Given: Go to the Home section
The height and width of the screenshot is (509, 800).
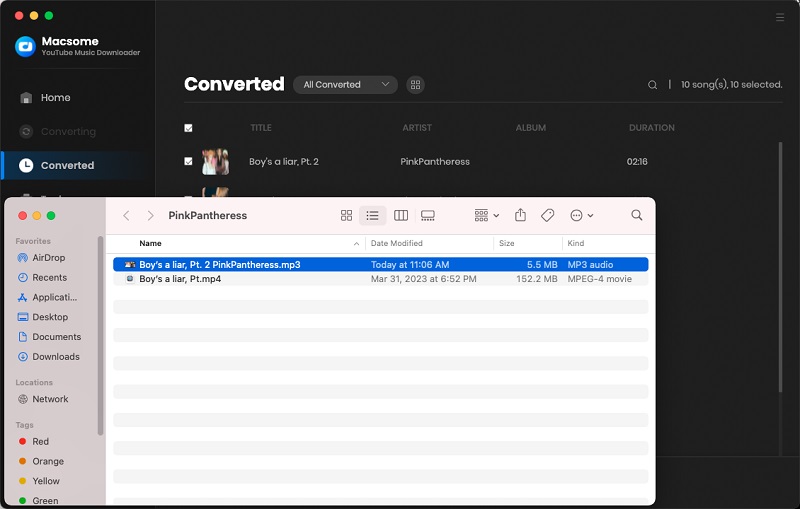Looking at the screenshot, I should [x=55, y=98].
